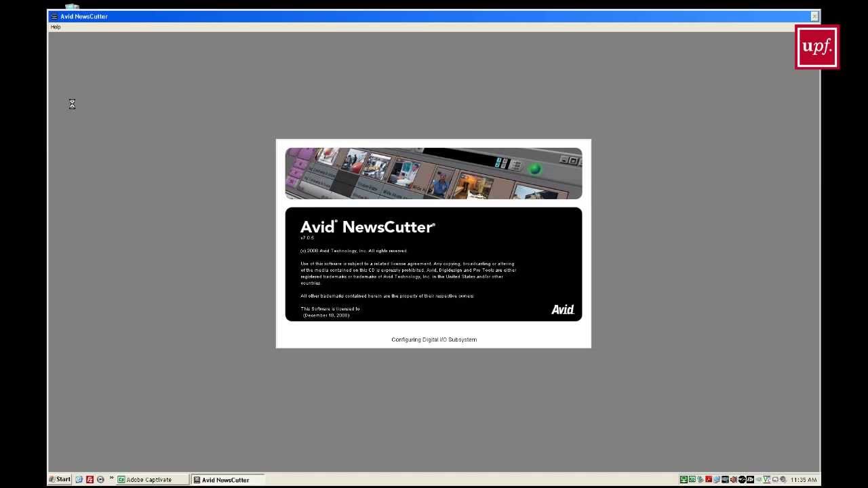Screen dimensions: 868x488
Task: Click the "(c) 2008 Avid Technology, Inc." copyright line
Action: [x=353, y=251]
